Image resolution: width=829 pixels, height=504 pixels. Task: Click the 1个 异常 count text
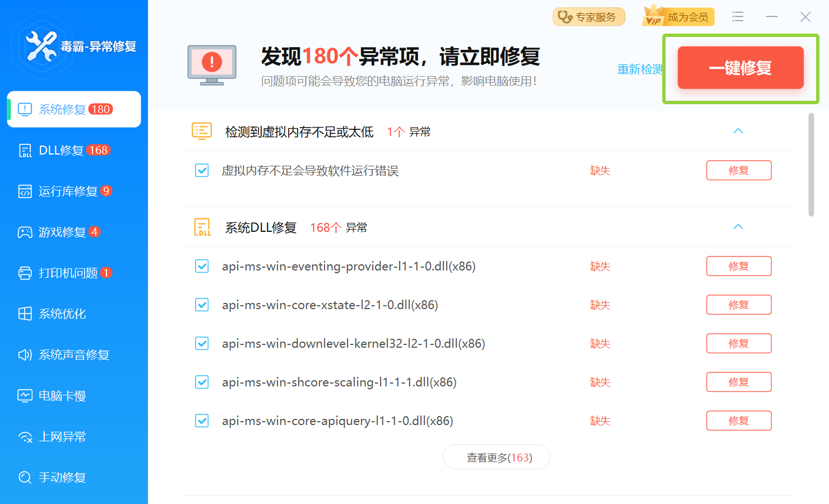(x=409, y=132)
